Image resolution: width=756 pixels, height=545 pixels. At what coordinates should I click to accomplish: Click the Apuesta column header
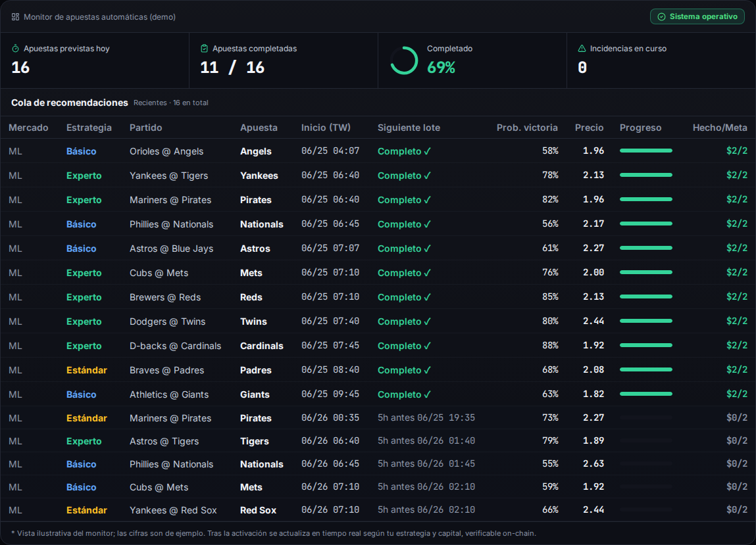(259, 128)
